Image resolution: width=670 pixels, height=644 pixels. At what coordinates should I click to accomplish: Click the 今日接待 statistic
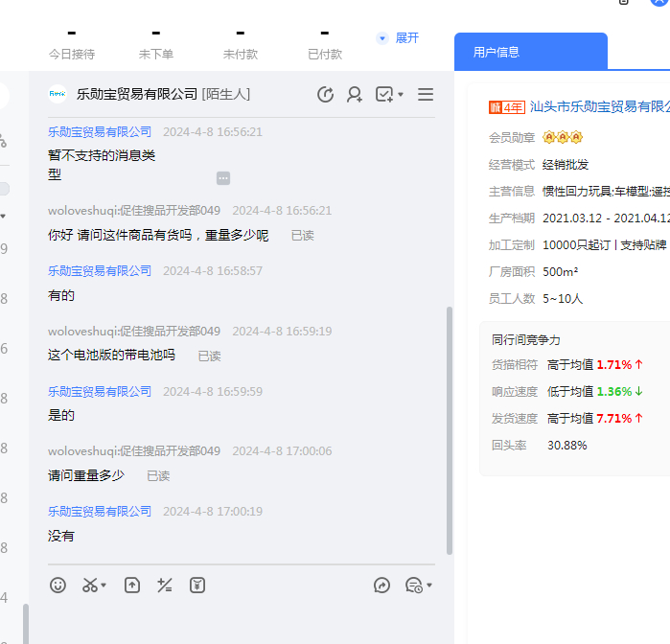tap(72, 44)
